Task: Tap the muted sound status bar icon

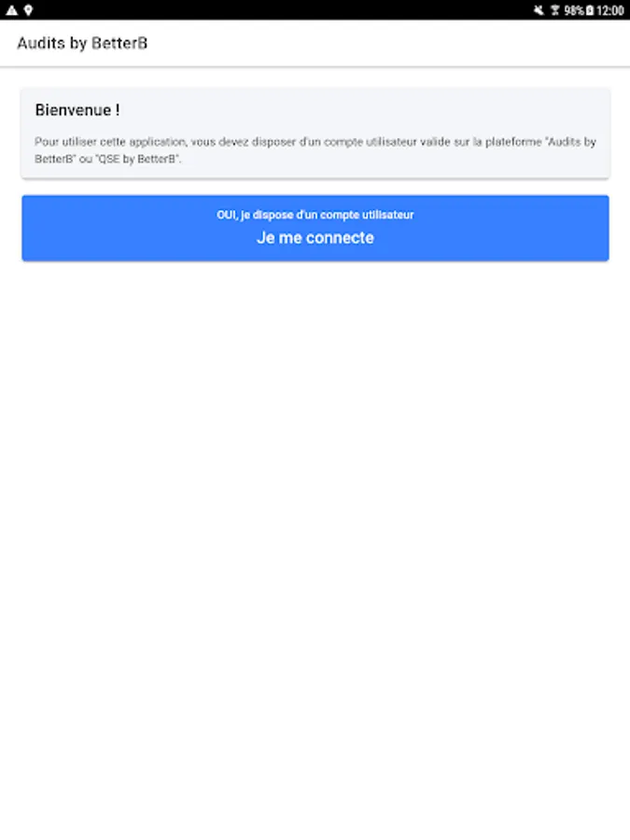Action: [539, 10]
